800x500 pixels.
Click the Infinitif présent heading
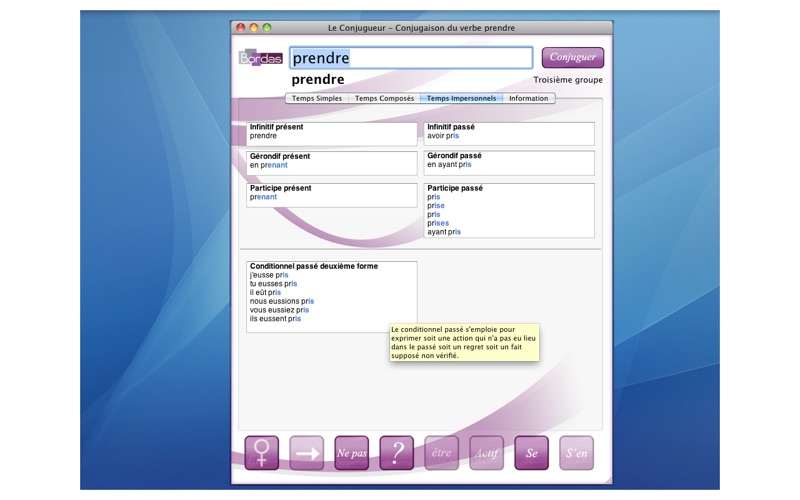coord(277,127)
